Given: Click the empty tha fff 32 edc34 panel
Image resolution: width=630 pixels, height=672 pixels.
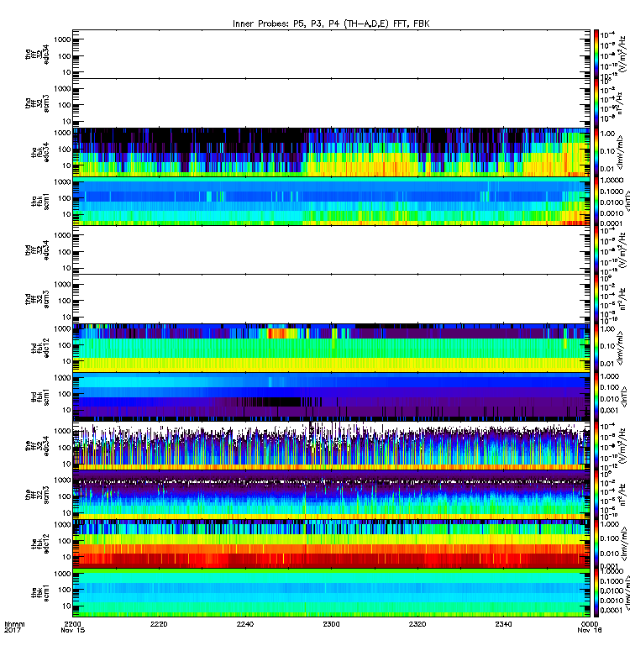Looking at the screenshot, I should coord(331,54).
